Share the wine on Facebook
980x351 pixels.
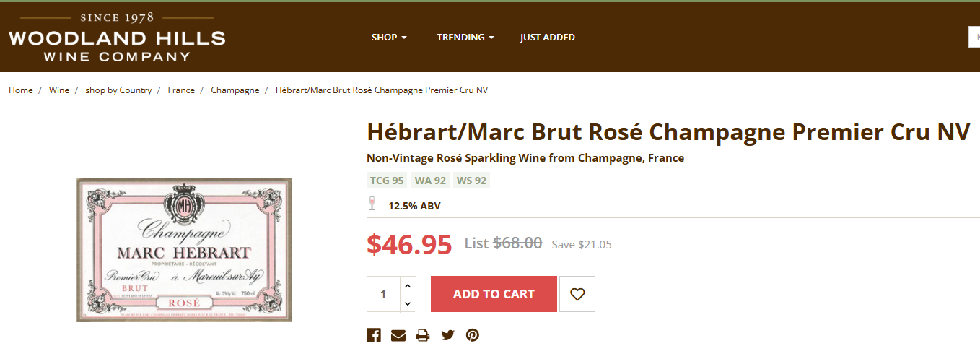[374, 335]
